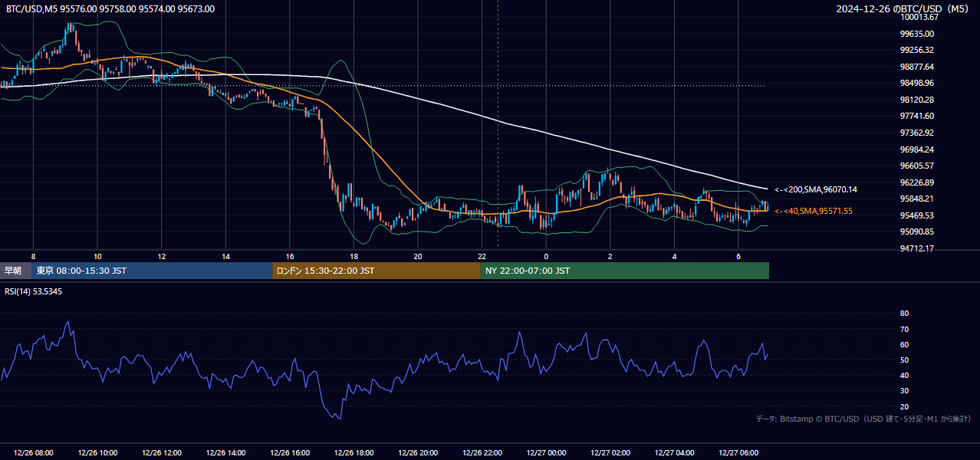Click the RSI axis level 80
The height and width of the screenshot is (460, 980).
[x=904, y=314]
